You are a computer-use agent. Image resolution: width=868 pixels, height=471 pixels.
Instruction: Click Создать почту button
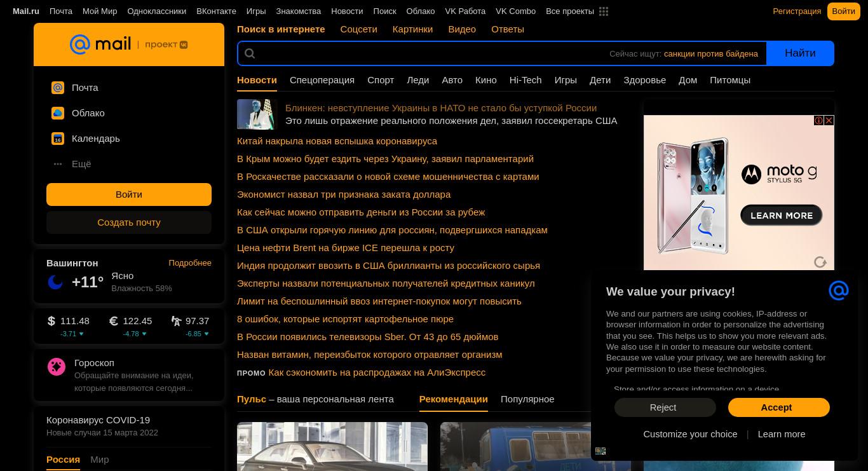129,222
